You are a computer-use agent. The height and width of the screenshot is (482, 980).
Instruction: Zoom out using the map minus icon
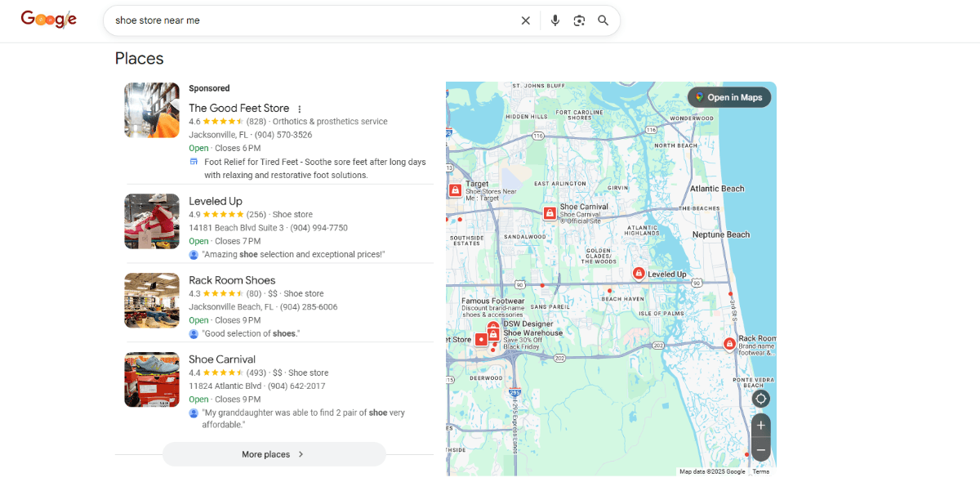pyautogui.click(x=760, y=449)
